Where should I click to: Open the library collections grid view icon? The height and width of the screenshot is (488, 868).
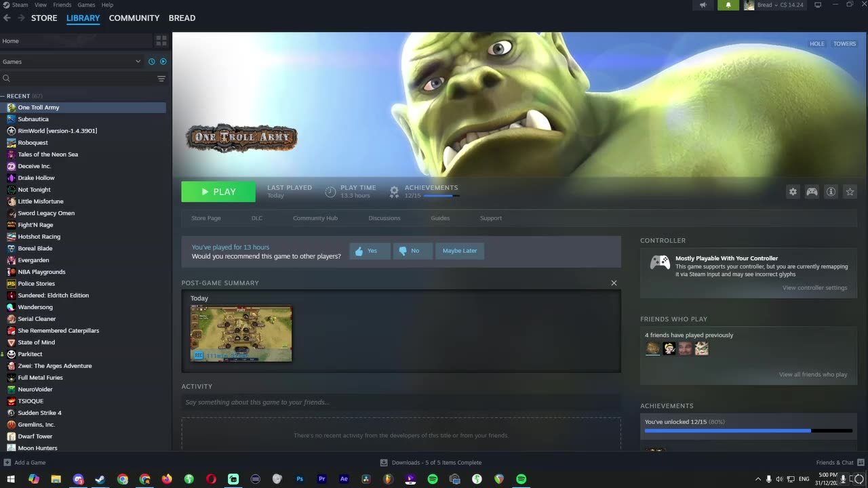(x=161, y=41)
